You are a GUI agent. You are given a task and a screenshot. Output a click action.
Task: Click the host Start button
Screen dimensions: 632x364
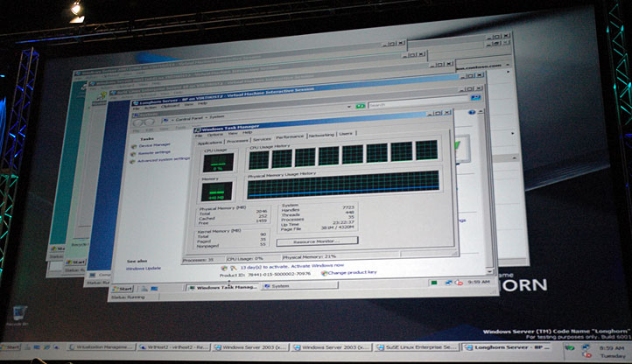click(x=18, y=346)
